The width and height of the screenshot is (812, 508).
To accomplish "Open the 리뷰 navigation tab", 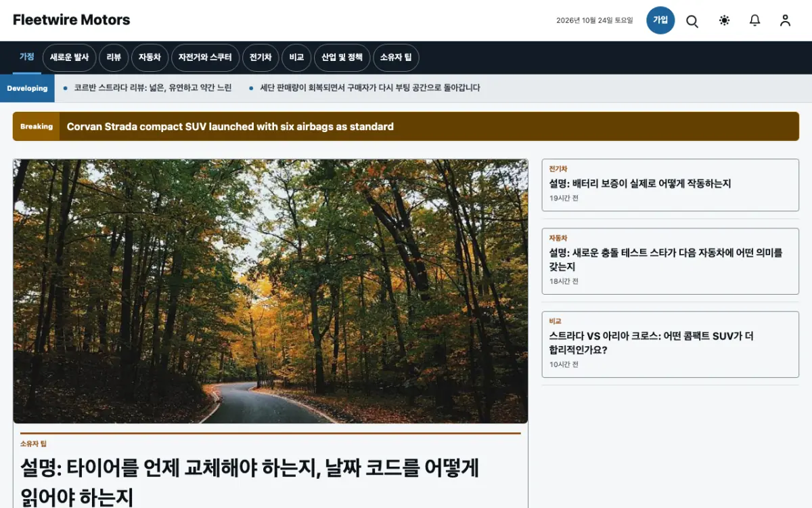I will click(114, 58).
